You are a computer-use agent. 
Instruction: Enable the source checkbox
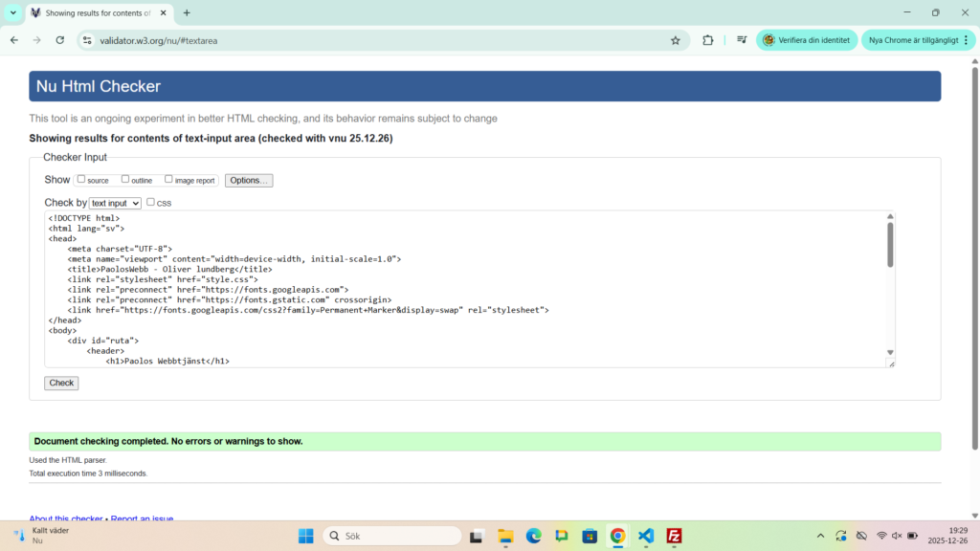tap(81, 179)
